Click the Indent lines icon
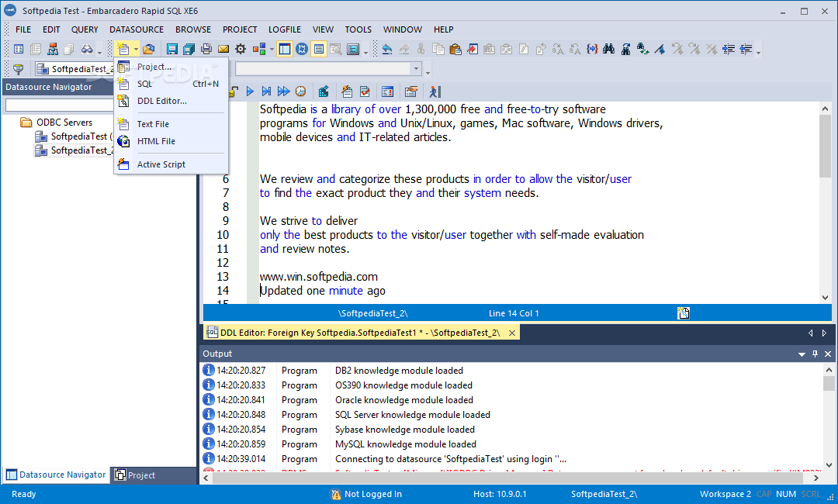This screenshot has width=838, height=504. click(x=729, y=49)
